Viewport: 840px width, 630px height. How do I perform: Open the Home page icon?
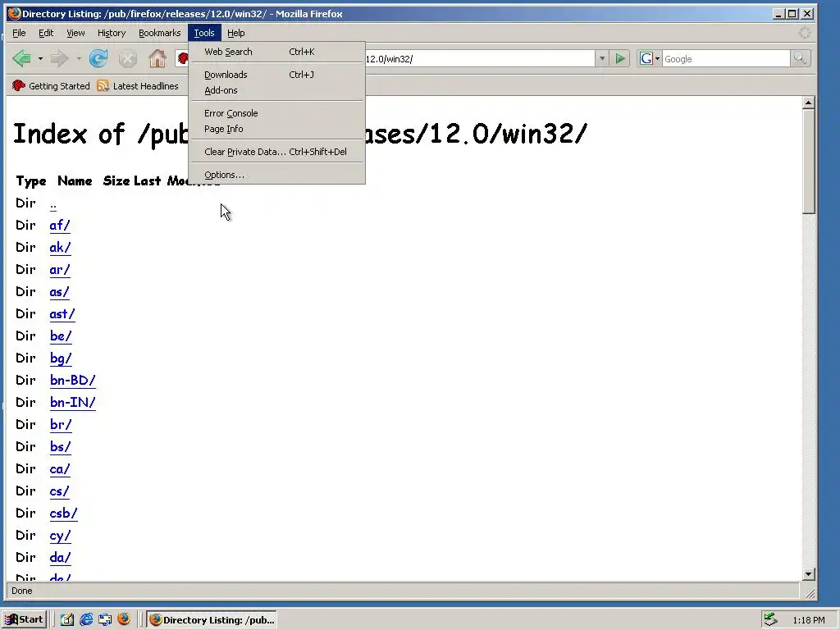pos(157,58)
